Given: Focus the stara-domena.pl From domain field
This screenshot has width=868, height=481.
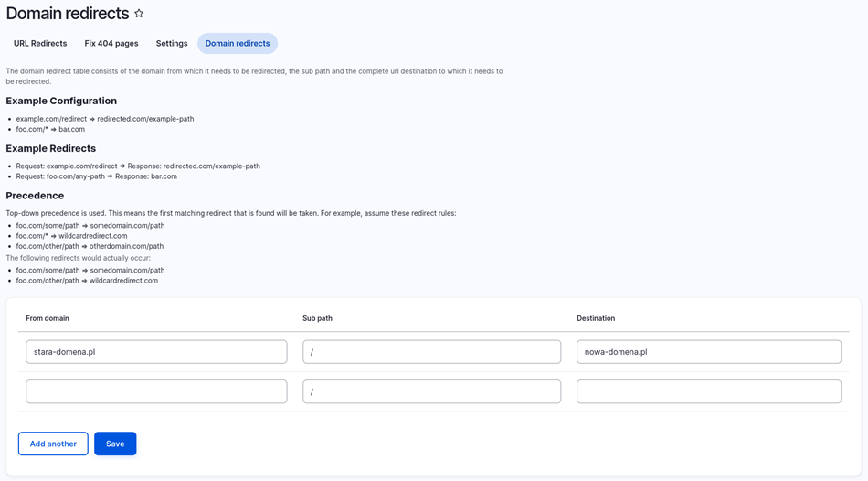Looking at the screenshot, I should click(x=156, y=352).
